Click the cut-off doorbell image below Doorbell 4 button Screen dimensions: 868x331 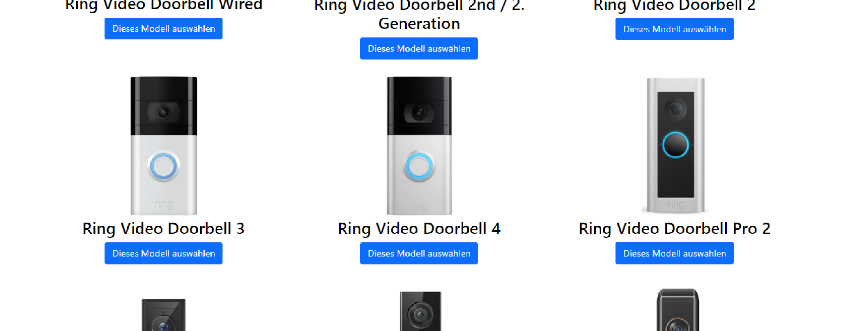pos(420,311)
